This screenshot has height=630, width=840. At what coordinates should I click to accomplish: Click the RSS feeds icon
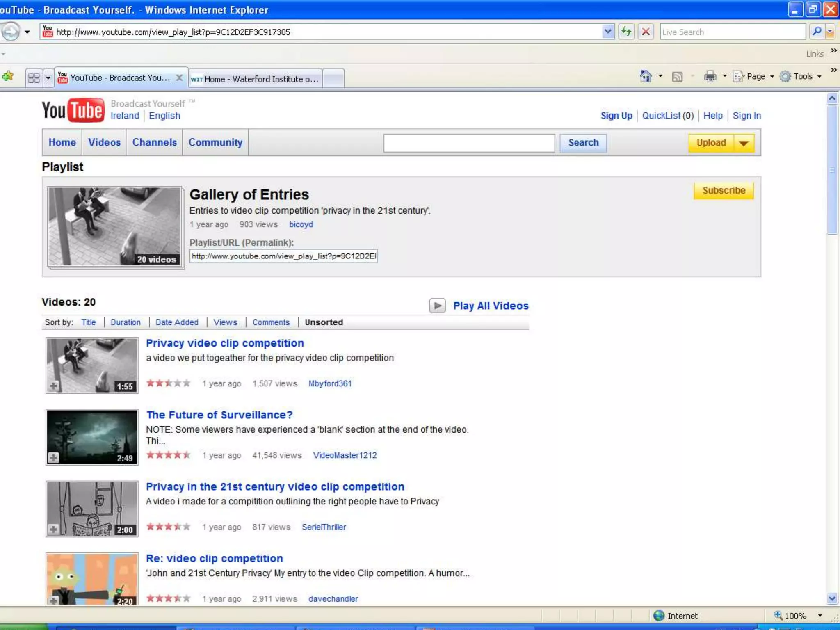click(x=677, y=77)
